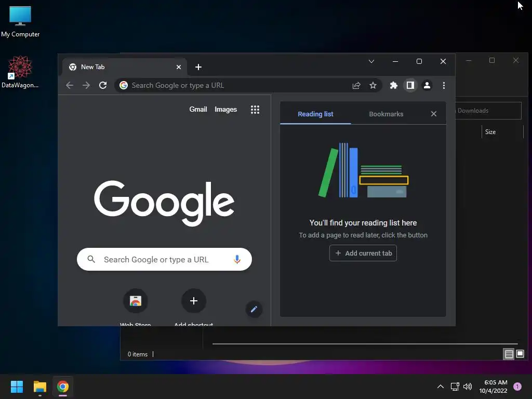
Task: Reload the page with the refresh icon
Action: click(103, 86)
